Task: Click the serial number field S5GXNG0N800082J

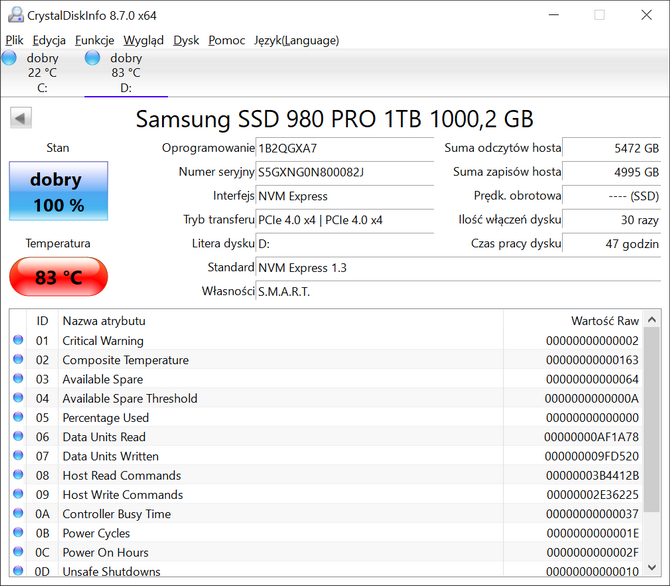Action: point(344,172)
